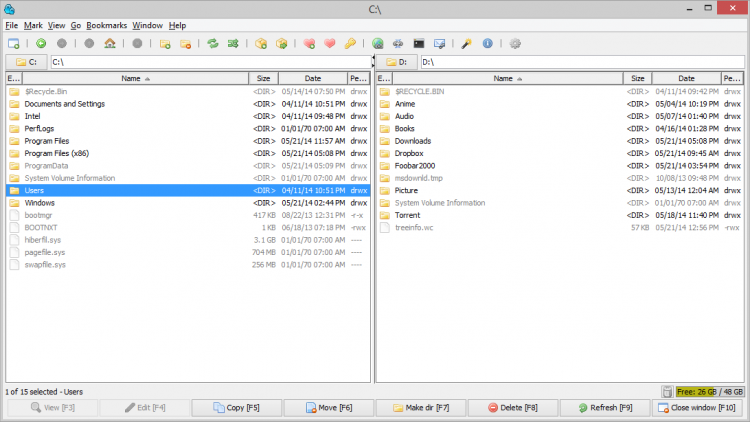
Task: Connect to server via the globe icon
Action: tap(378, 44)
